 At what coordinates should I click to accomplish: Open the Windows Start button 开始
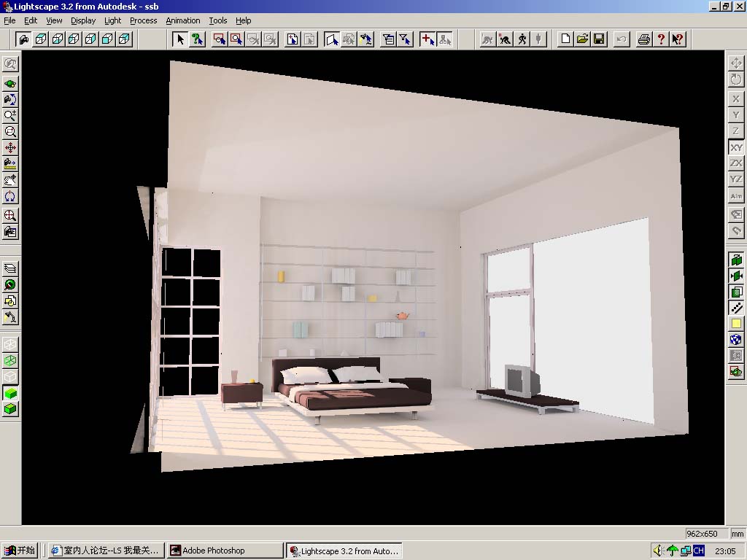[x=19, y=551]
